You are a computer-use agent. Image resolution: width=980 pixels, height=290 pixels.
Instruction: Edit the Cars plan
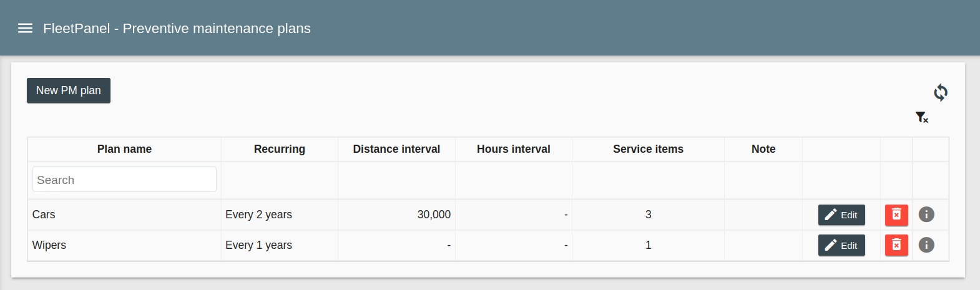tap(841, 215)
